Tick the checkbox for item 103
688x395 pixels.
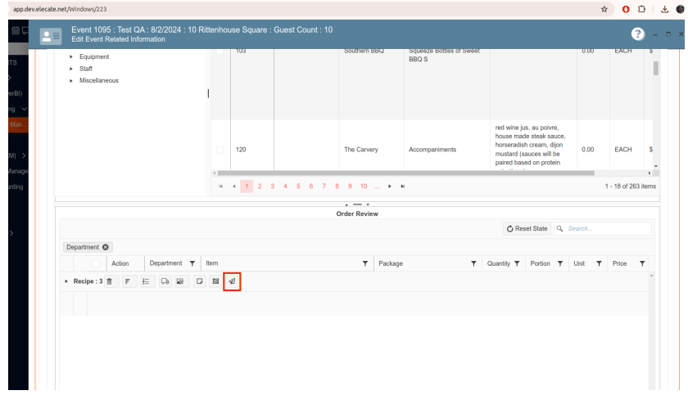tap(220, 51)
